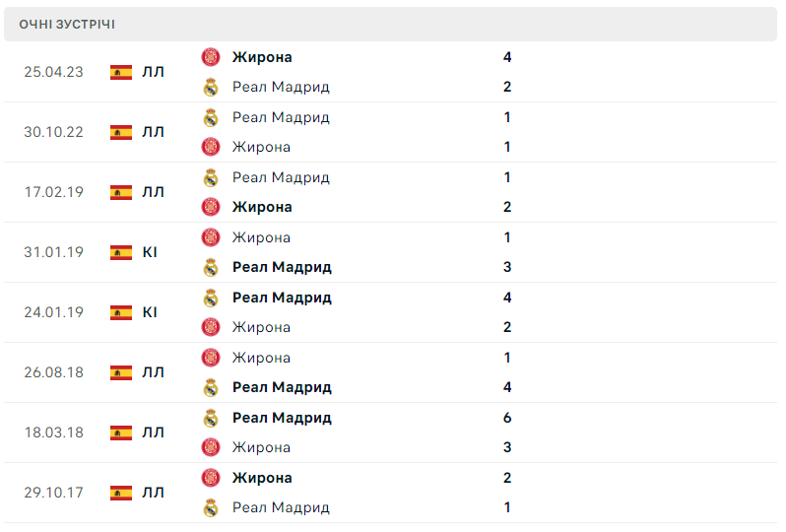This screenshot has width=786, height=532.
Task: Click score 6 in 18.03.18 match
Action: 507,418
